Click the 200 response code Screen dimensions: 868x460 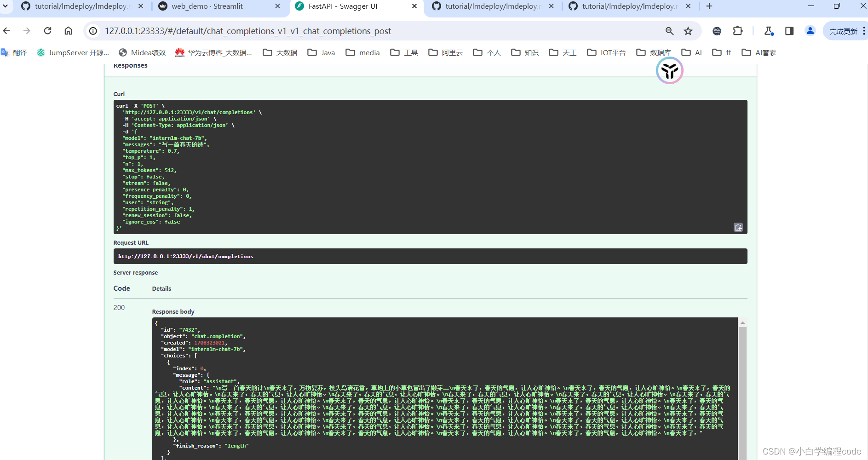click(x=119, y=307)
